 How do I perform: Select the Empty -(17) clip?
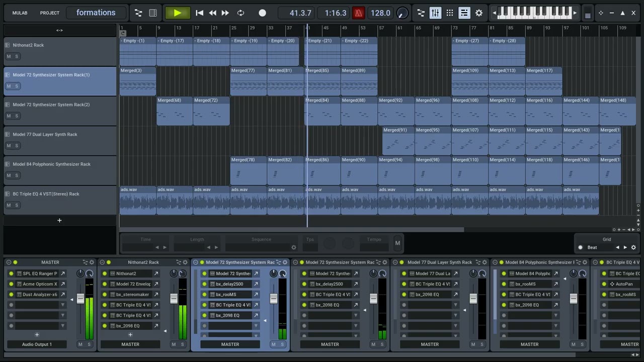coord(175,51)
